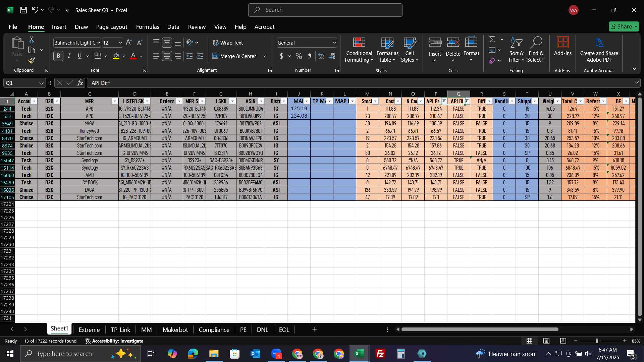Viewport: 644px width, 362px height.
Task: Toggle Bottom Align vertical alignment
Action: [x=178, y=43]
